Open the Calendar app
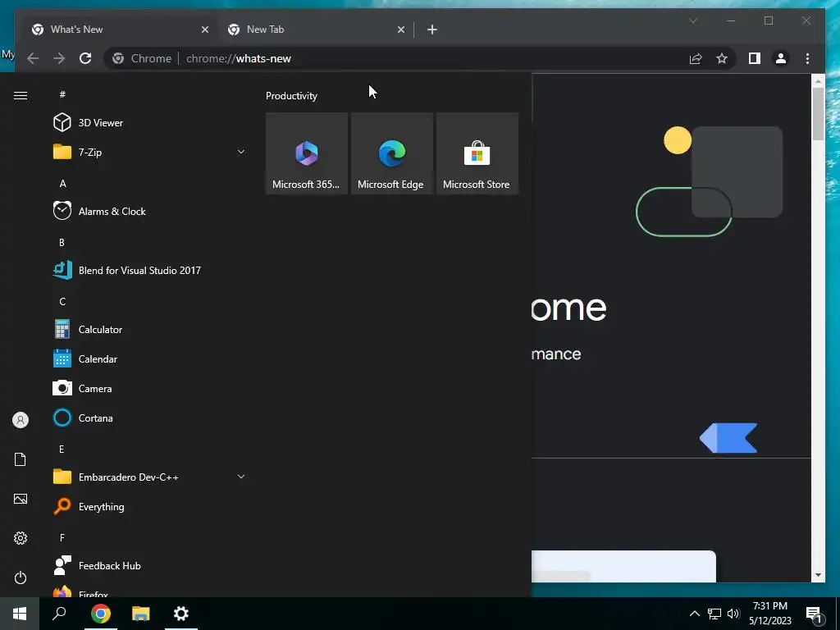840x630 pixels. click(x=150, y=359)
